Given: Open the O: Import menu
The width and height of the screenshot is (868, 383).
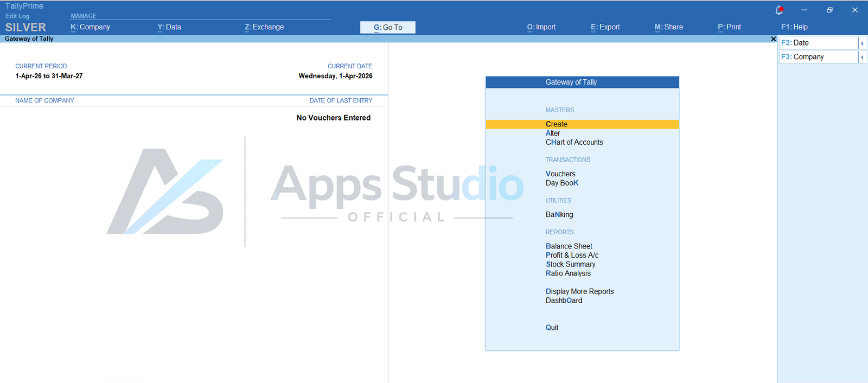Looking at the screenshot, I should tap(541, 27).
